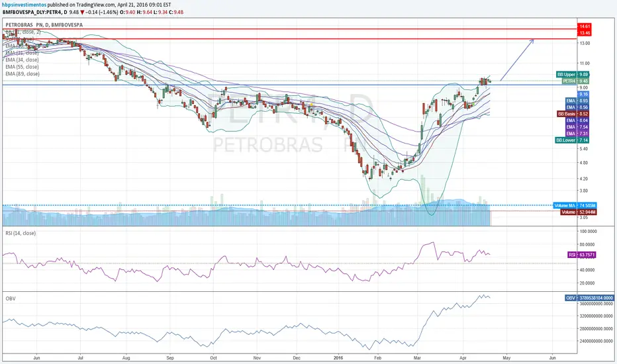Click the OBV pane label

coord(11,298)
